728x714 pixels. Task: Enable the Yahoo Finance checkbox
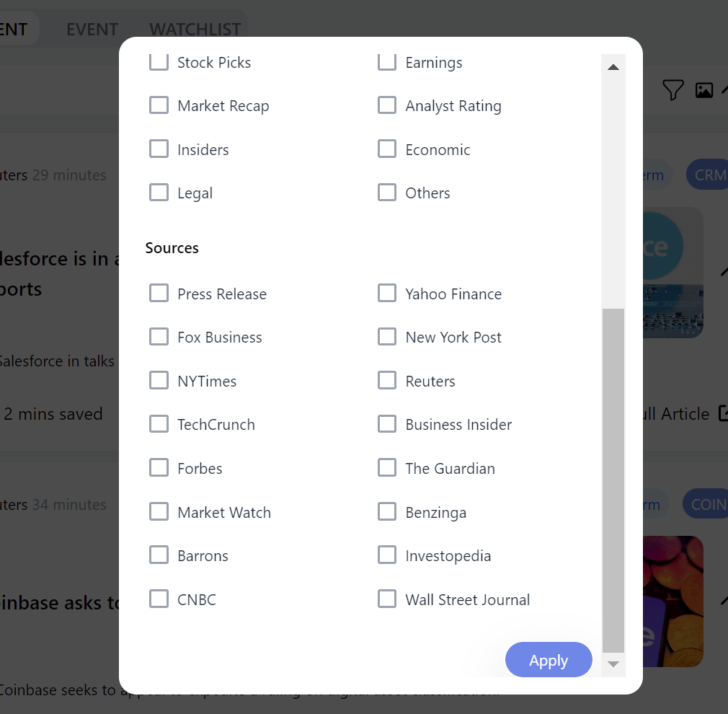tap(387, 293)
